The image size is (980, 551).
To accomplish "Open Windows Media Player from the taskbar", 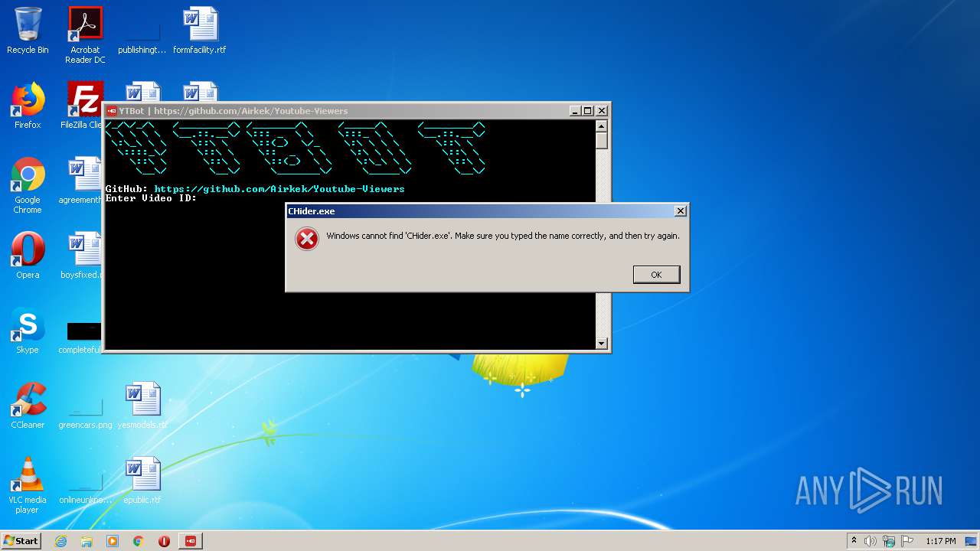I will (113, 541).
